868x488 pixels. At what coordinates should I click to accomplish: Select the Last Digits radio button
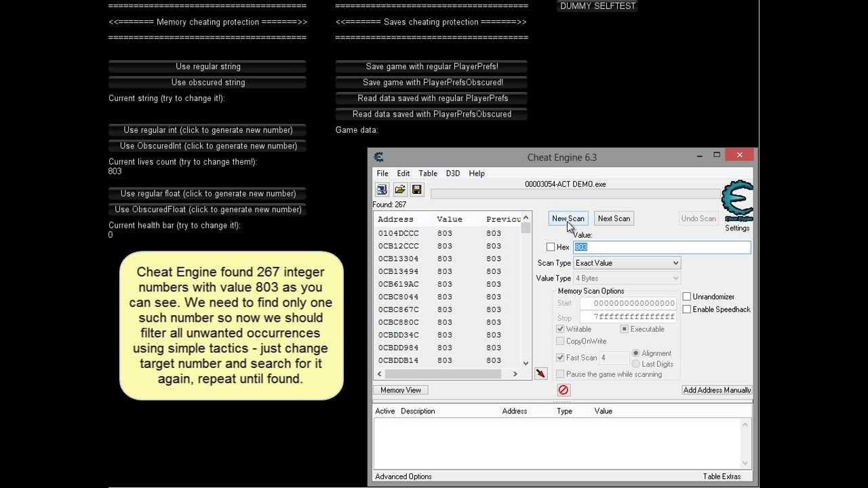[635, 364]
